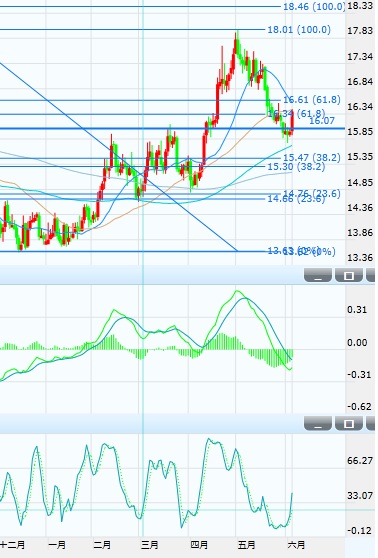Click the -0.12 stochastic axis value
Viewport: 378px width, 558px height.
click(x=359, y=531)
